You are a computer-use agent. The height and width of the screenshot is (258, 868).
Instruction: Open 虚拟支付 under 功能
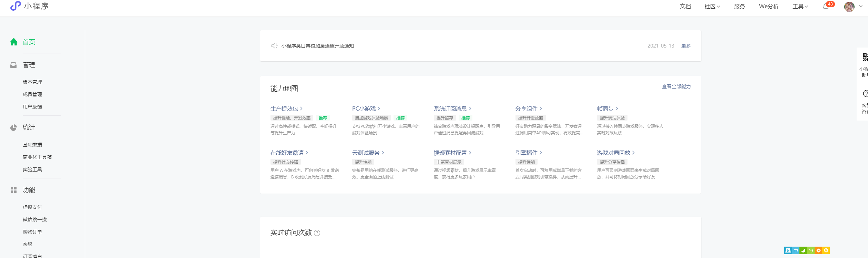tap(32, 207)
